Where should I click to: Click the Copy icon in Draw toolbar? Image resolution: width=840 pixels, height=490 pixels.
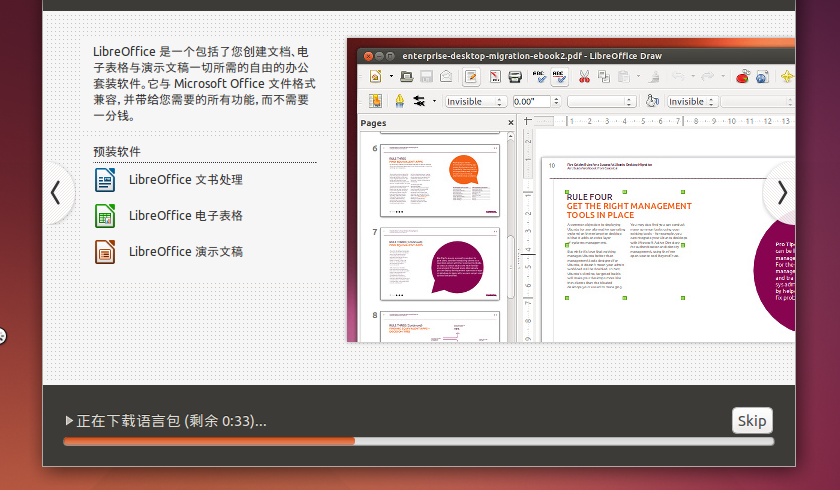point(604,77)
